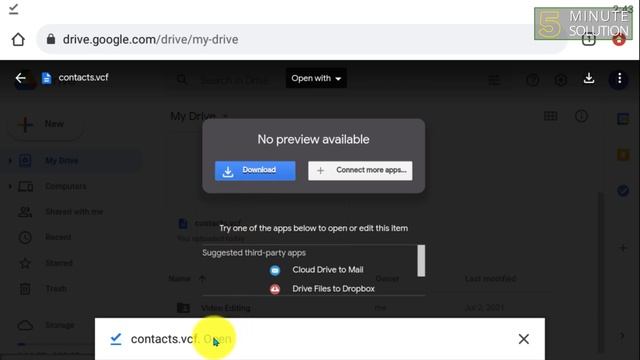Open Starred in sidebar
Screen dimensions: 640x360
tap(59, 263)
